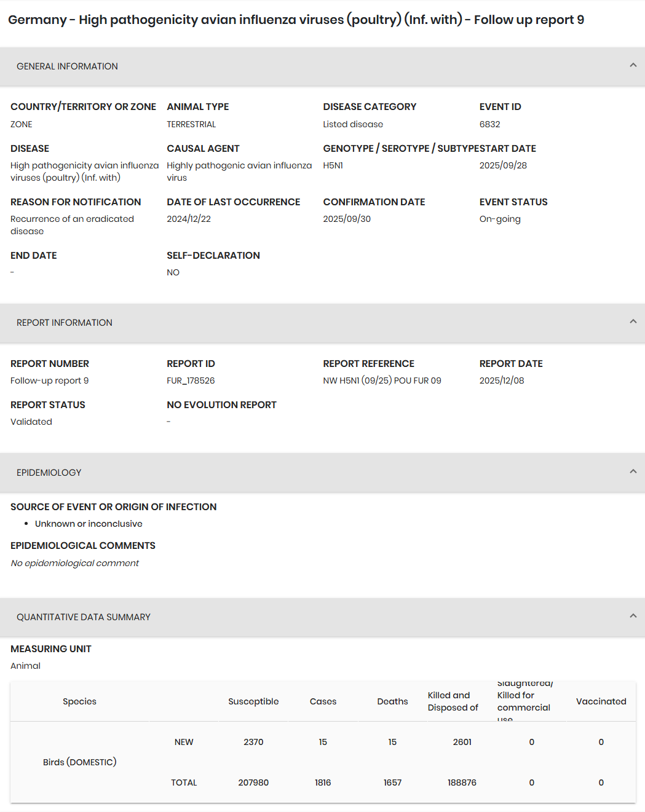This screenshot has height=812, width=645.
Task: Select the TOTAL row label
Action: coord(184,782)
